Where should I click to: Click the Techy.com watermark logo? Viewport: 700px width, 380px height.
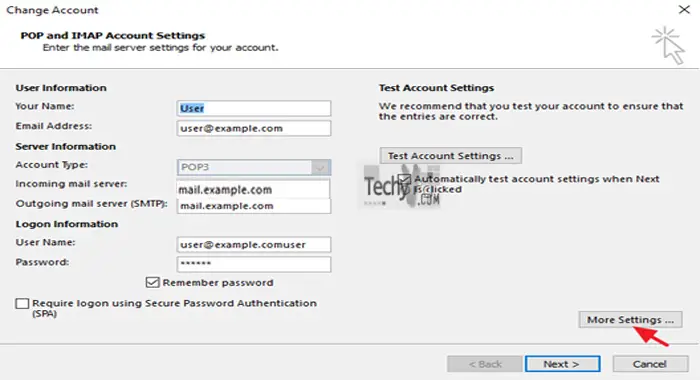pyautogui.click(x=401, y=187)
